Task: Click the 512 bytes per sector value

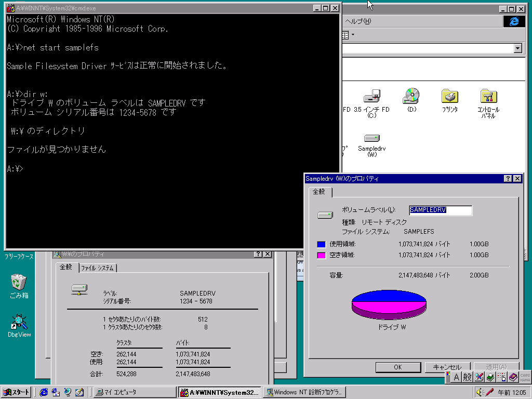Action: pos(203,320)
